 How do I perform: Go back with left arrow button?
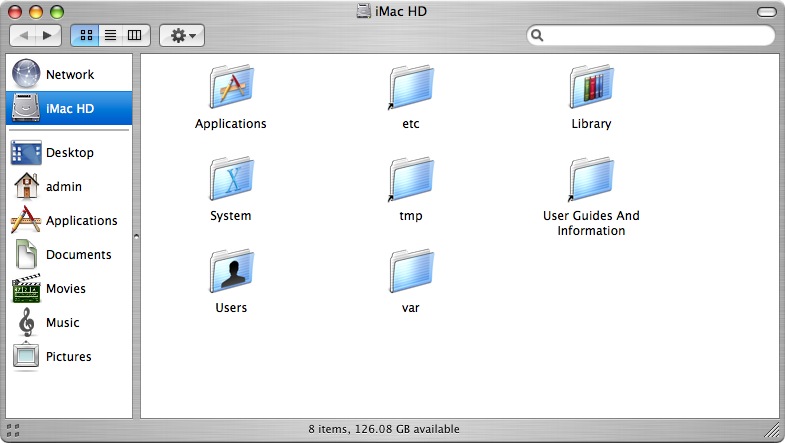pyautogui.click(x=23, y=36)
